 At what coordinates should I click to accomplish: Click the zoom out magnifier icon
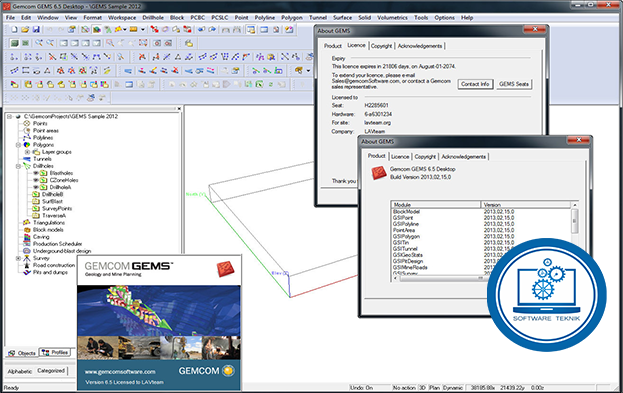tap(50, 43)
